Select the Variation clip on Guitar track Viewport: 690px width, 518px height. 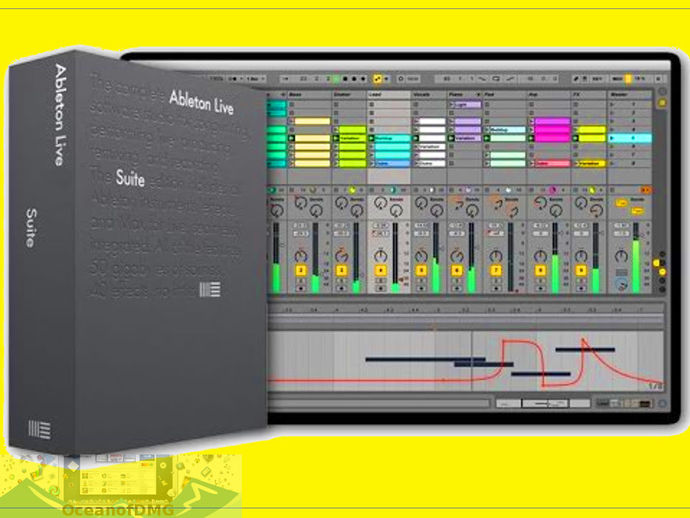(x=352, y=138)
